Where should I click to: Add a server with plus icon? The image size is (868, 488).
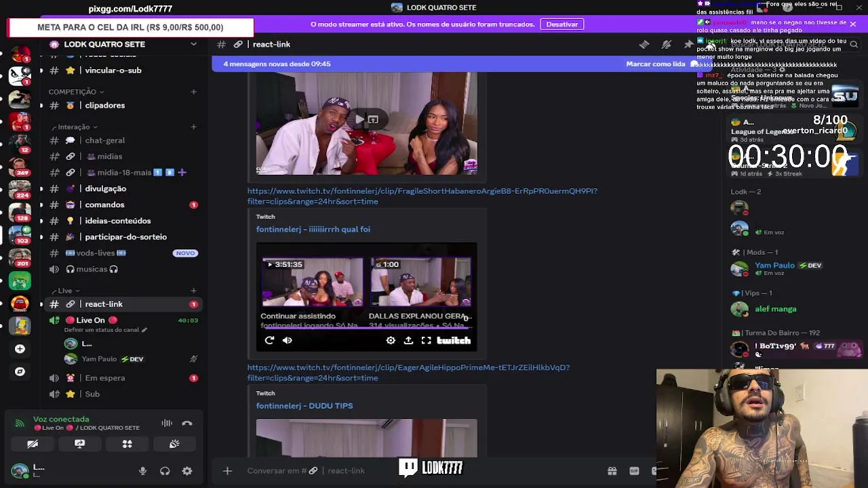(x=20, y=348)
